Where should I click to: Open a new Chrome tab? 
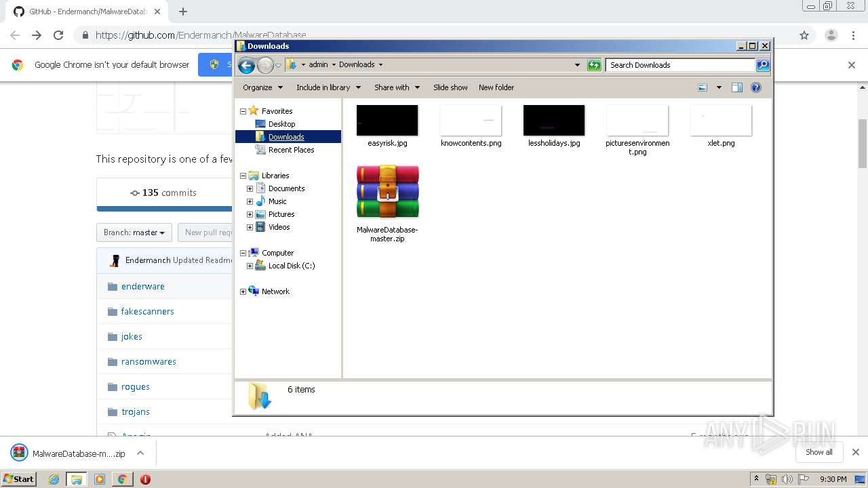(183, 12)
